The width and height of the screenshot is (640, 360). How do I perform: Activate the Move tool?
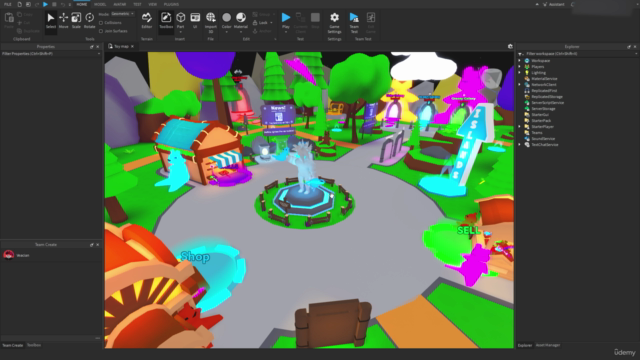pyautogui.click(x=64, y=20)
